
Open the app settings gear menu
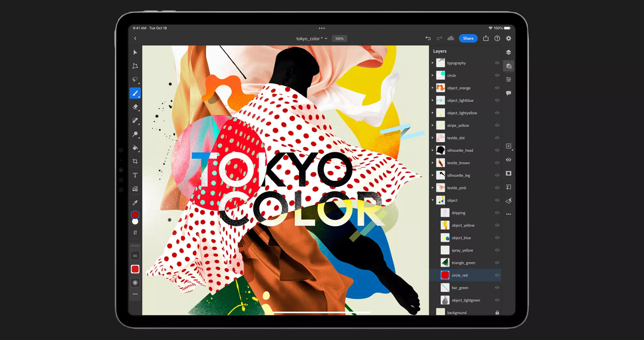point(508,38)
